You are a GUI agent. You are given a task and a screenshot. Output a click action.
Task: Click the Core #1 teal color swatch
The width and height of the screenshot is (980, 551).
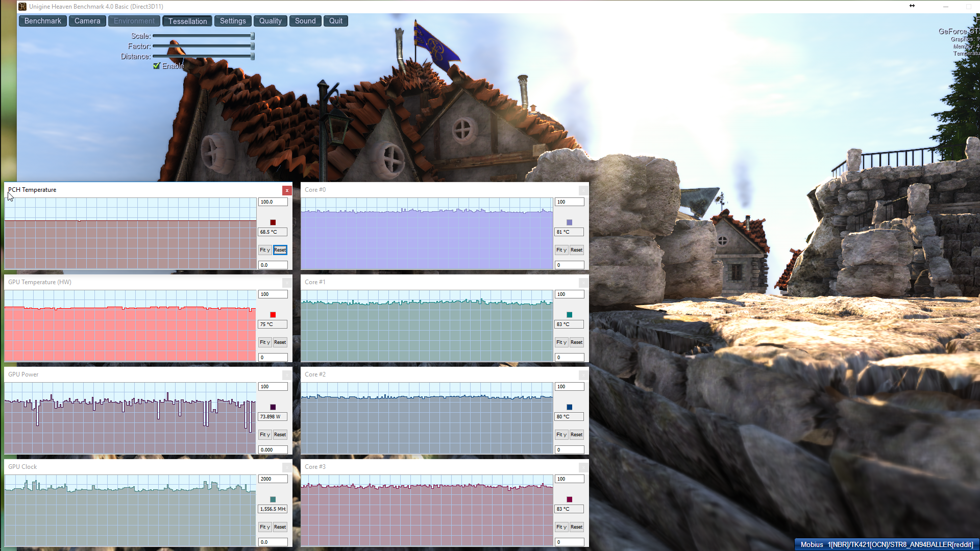pos(570,315)
